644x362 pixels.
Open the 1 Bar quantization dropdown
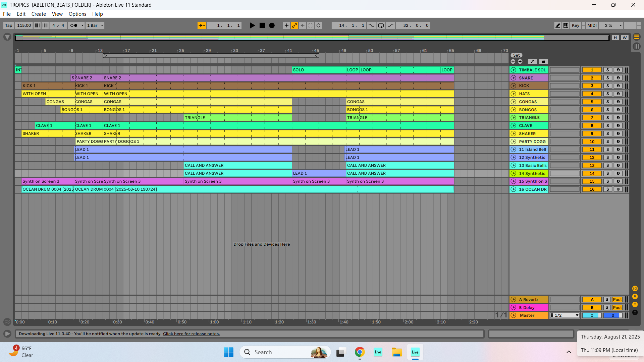95,25
